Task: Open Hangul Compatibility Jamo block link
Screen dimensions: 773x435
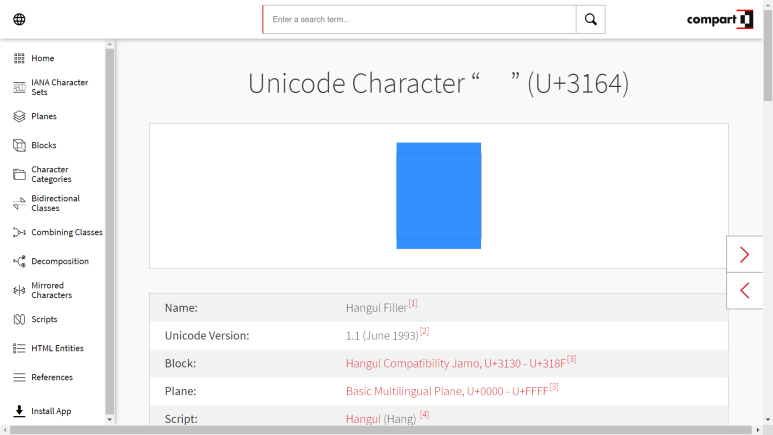Action: (x=456, y=363)
